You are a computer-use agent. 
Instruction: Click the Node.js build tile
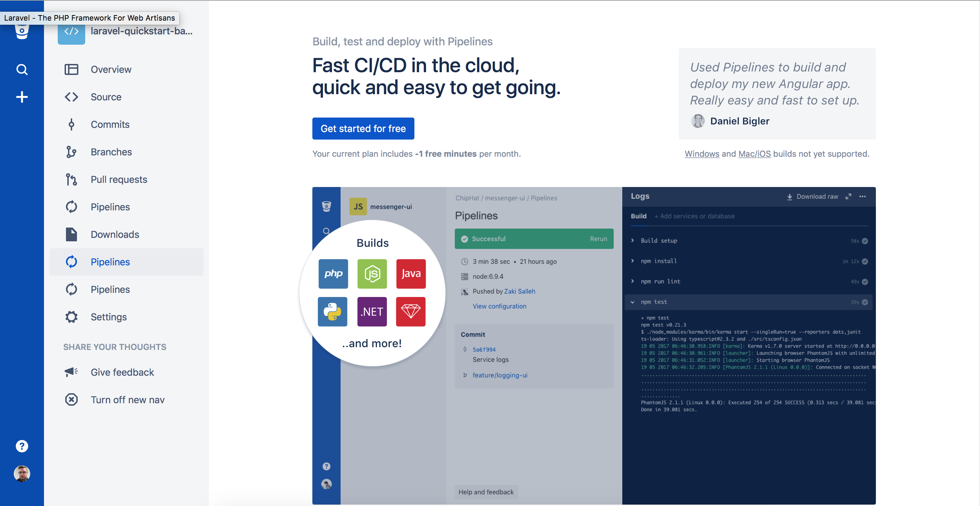[x=372, y=274]
